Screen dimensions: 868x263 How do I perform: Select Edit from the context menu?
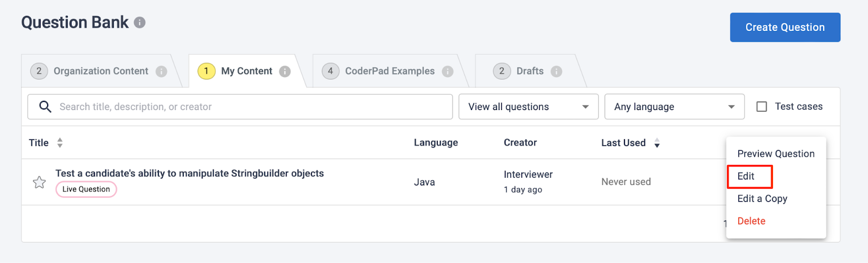pyautogui.click(x=746, y=176)
